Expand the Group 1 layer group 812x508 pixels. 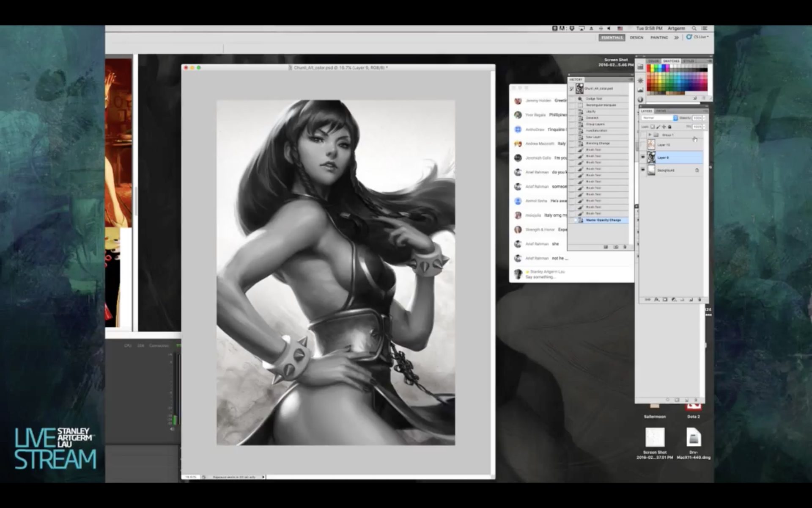650,135
